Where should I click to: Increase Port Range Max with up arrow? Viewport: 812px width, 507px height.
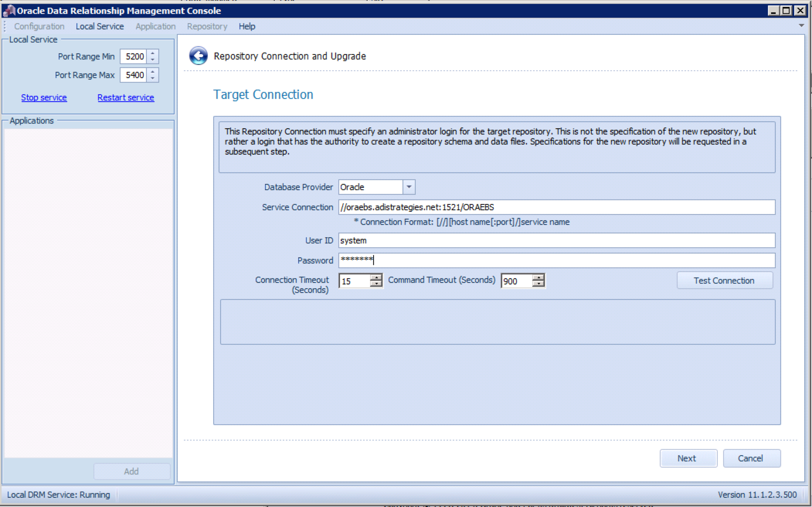(x=153, y=72)
